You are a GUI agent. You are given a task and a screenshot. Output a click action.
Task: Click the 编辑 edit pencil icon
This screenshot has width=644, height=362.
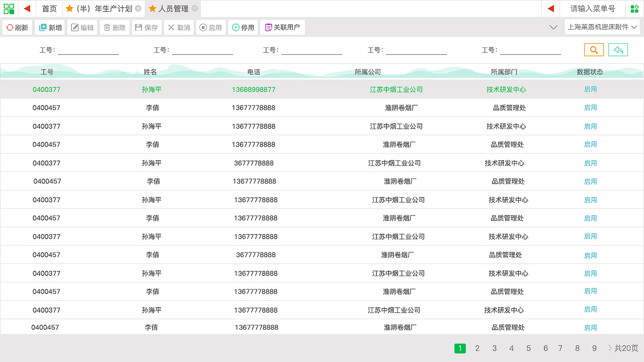click(x=74, y=27)
